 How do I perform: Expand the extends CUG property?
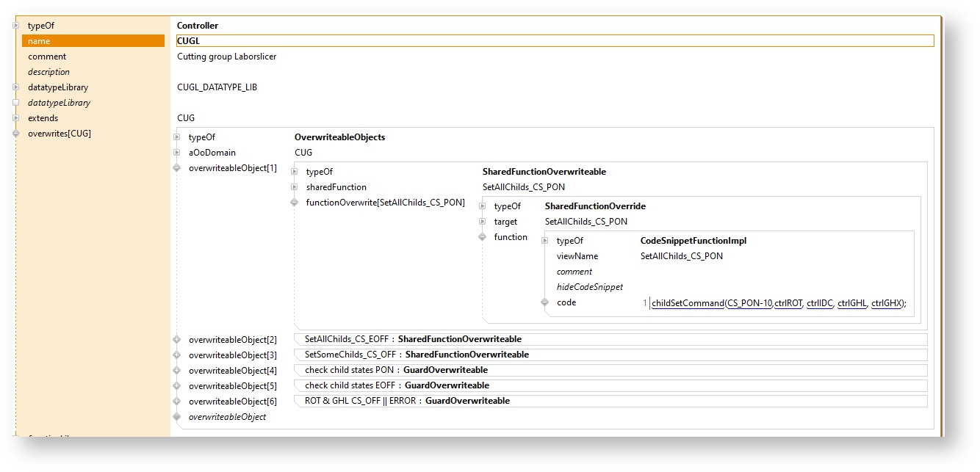(x=15, y=118)
